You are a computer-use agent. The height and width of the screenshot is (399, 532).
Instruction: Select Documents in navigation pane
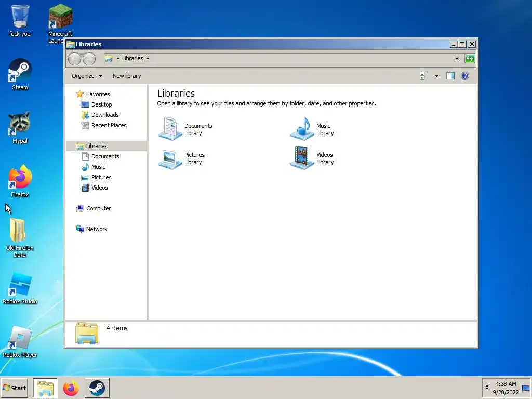click(105, 156)
